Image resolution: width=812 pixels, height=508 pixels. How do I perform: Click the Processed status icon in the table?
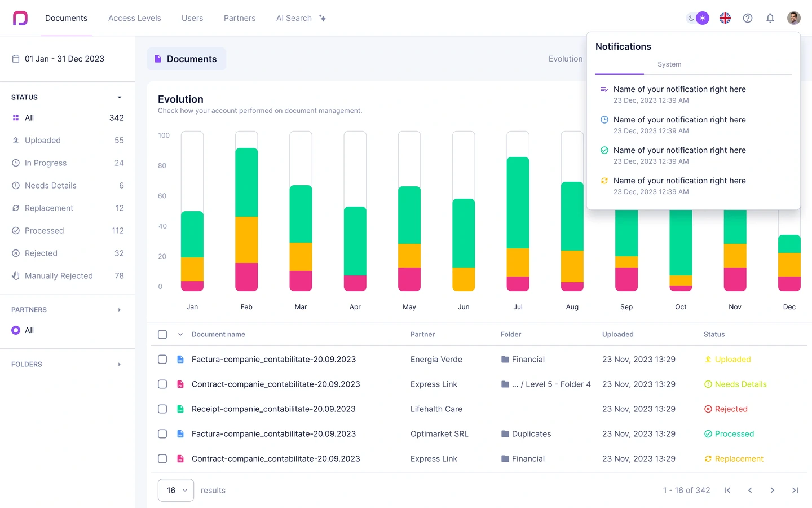coord(708,434)
